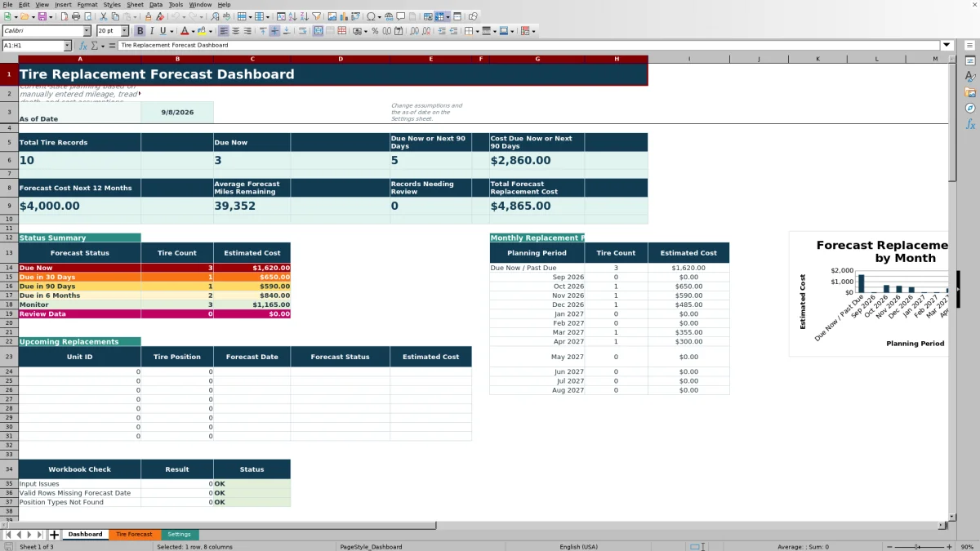This screenshot has height=551, width=980.
Task: Toggle Align Right button
Action: [247, 31]
